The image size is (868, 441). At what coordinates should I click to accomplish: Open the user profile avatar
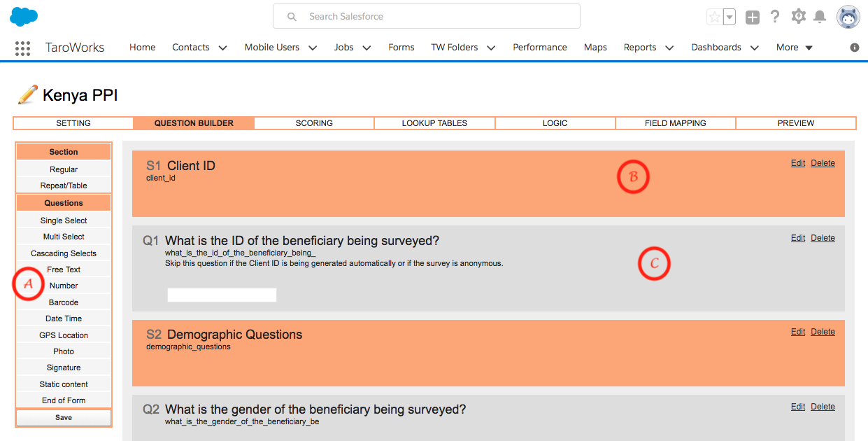click(848, 17)
